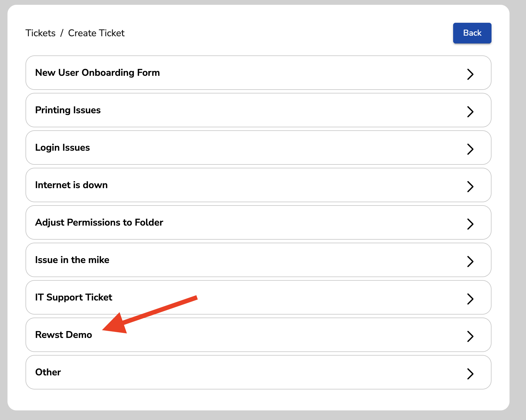Image resolution: width=526 pixels, height=420 pixels.
Task: Expand Adjust Permissions to Folder via chevron
Action: coord(470,224)
